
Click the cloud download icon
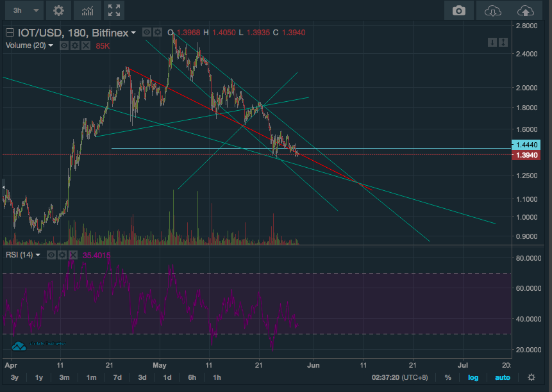(x=492, y=10)
